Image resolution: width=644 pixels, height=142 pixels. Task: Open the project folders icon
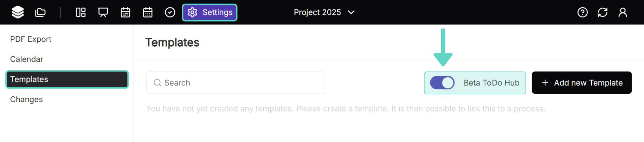coord(40,12)
